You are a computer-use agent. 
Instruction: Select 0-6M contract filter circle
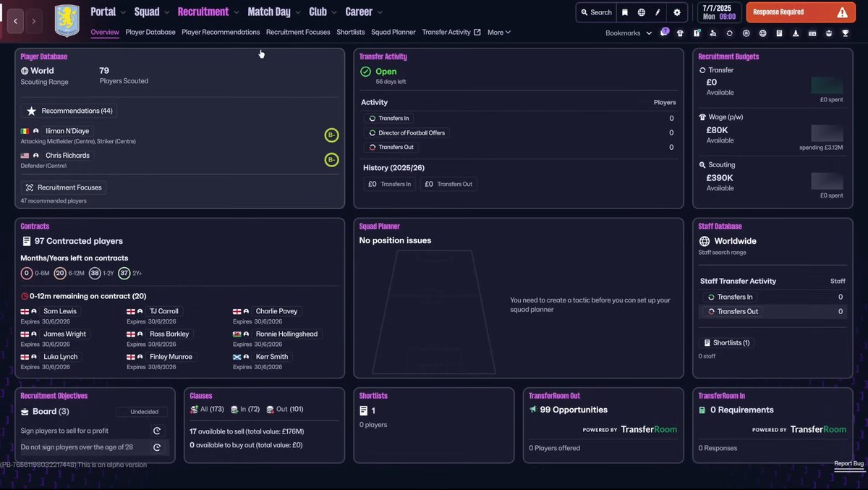[x=27, y=273]
